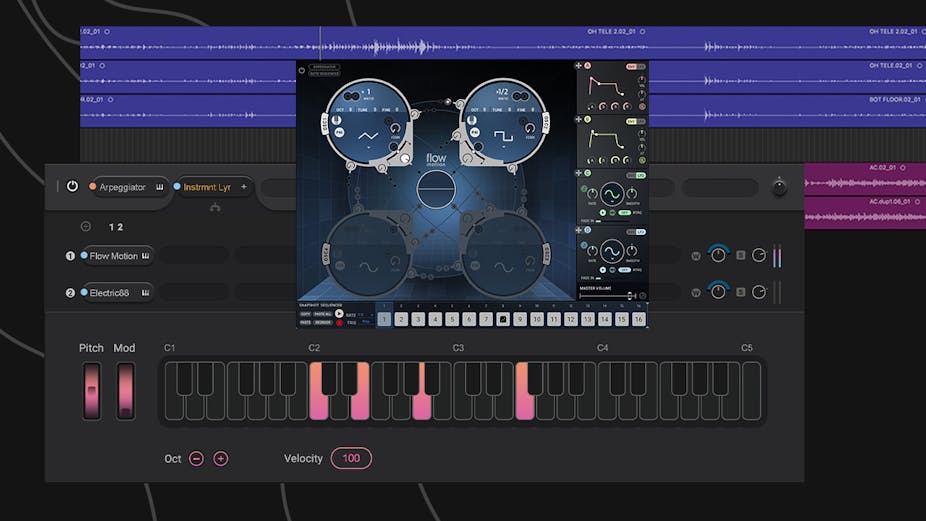Viewport: 926px width, 521px height.
Task: Add a slot with the plus icon
Action: pos(243,187)
